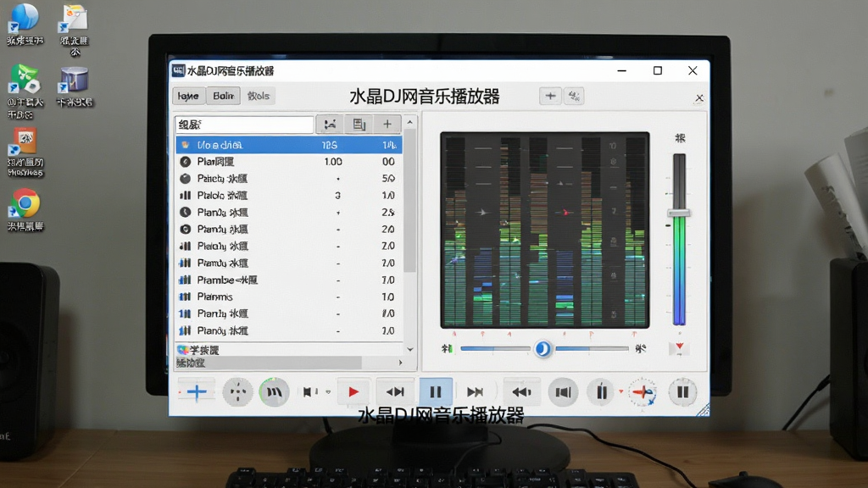Click the plus button beside the large player title

(550, 96)
